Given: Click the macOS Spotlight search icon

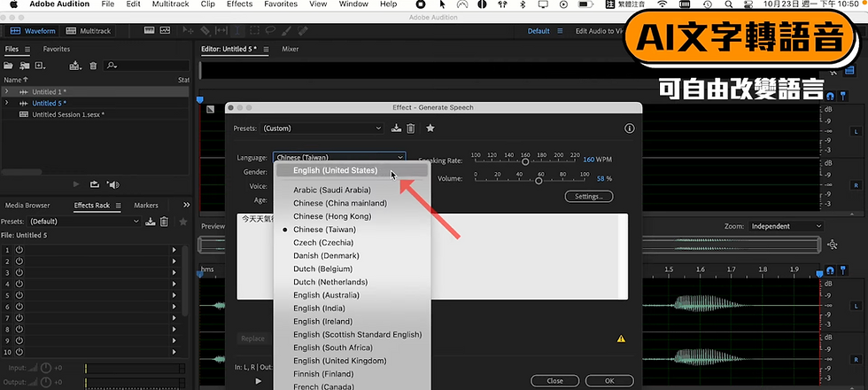Looking at the screenshot, I should (x=728, y=4).
